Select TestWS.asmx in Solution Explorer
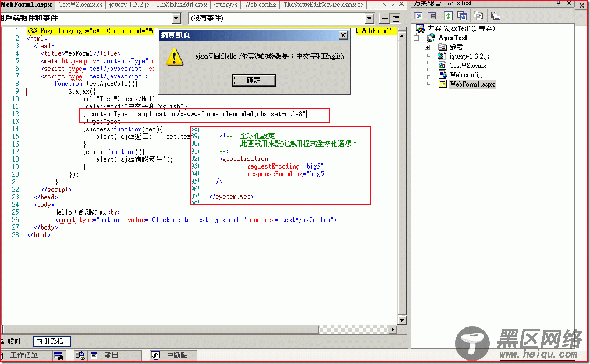Screen dimensions: 590x364 [468, 66]
